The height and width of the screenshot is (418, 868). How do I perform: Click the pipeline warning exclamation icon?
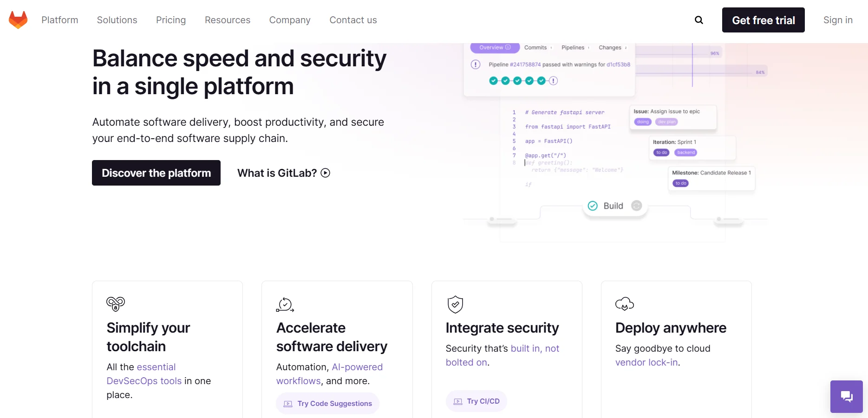tap(476, 64)
